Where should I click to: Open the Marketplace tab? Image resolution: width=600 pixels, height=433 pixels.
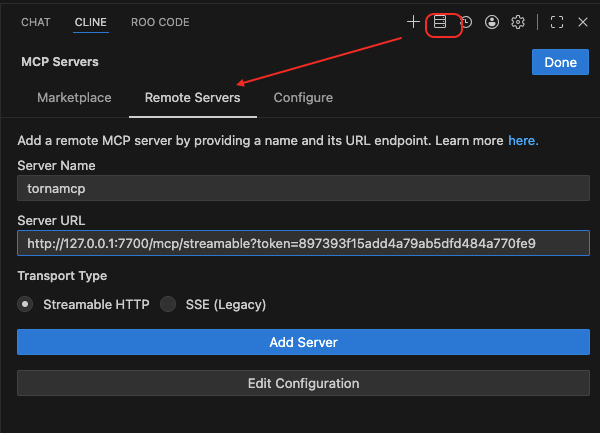74,98
